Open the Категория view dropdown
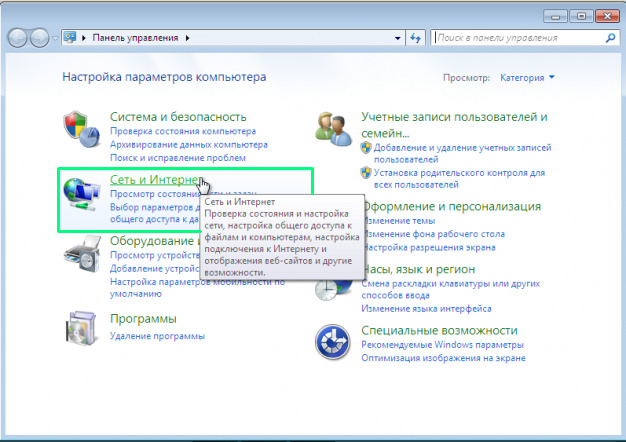The width and height of the screenshot is (626, 442). tap(526, 77)
